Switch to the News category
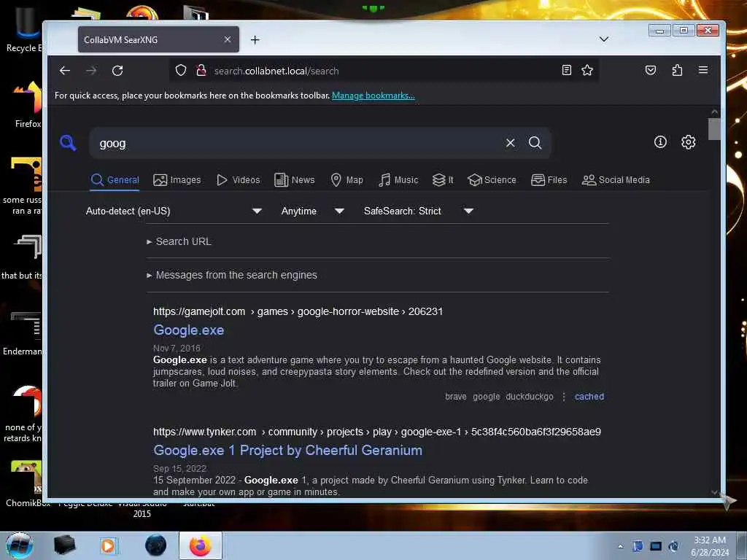Screen dimensions: 747x560 point(295,180)
